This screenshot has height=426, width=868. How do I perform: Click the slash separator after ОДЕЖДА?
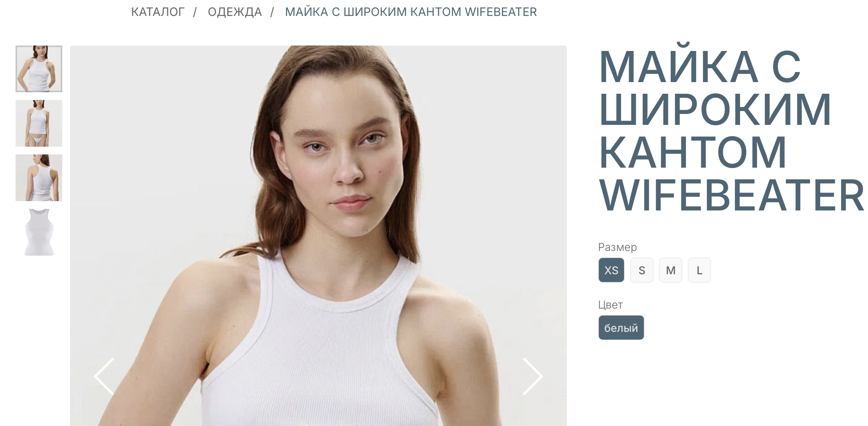pyautogui.click(x=272, y=12)
